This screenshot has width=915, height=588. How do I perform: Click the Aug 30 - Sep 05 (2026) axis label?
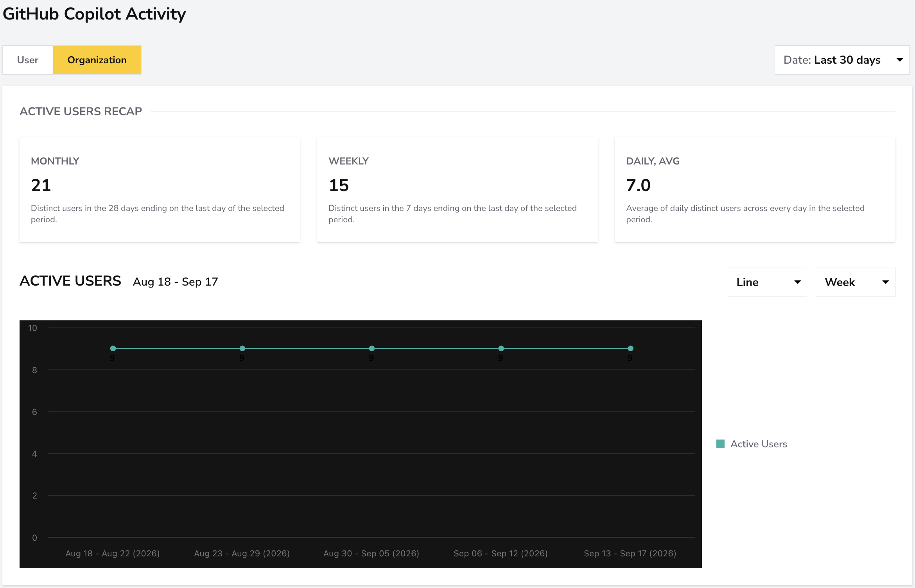click(371, 553)
